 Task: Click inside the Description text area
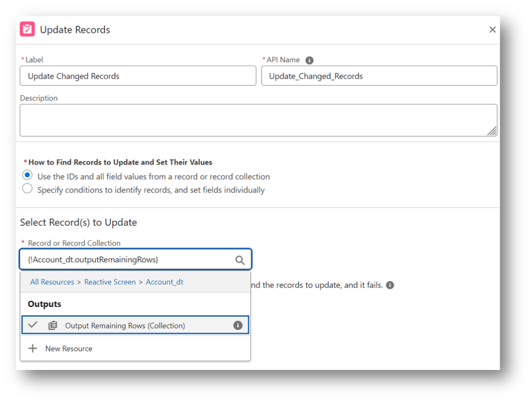(x=258, y=120)
